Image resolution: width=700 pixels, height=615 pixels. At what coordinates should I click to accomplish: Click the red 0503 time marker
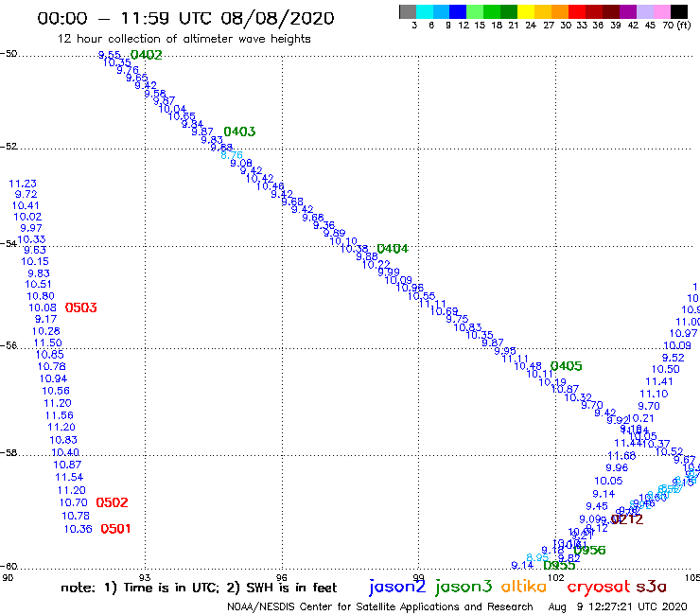[80, 307]
